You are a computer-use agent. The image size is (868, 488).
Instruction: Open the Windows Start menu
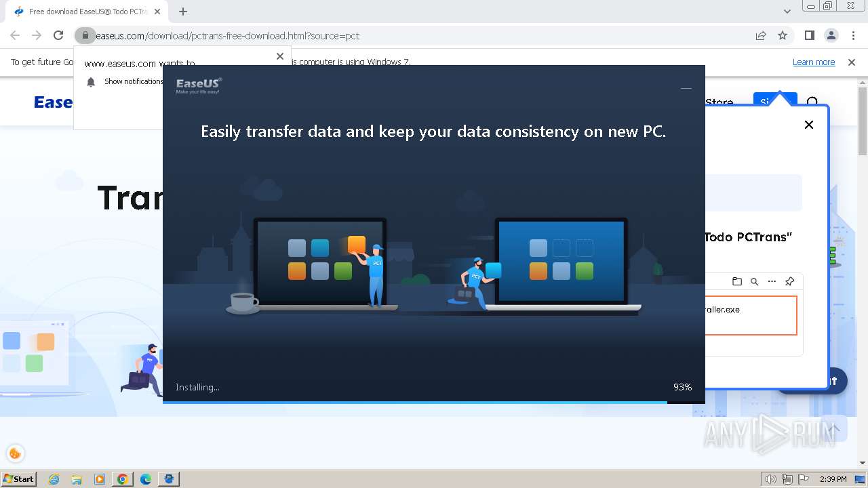click(18, 479)
